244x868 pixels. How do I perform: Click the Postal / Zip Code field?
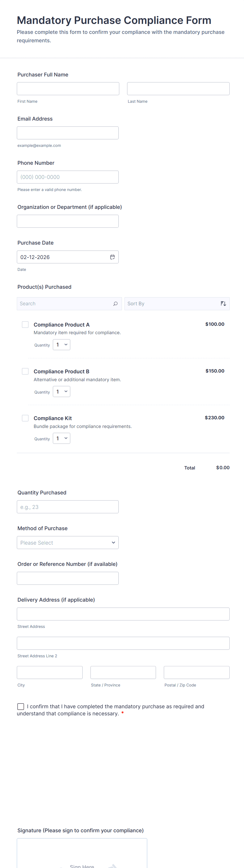(x=197, y=672)
